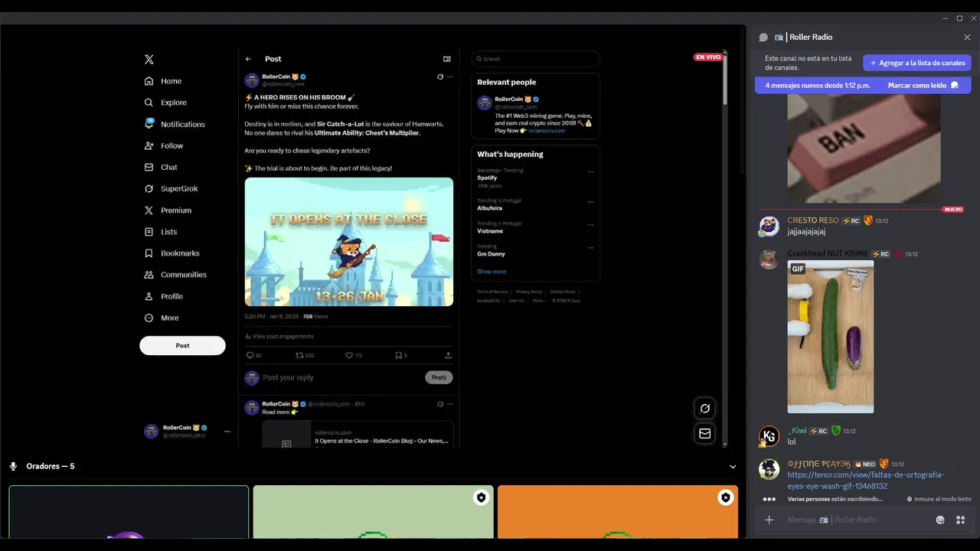Click moderator badge on the green speaker tile

(x=481, y=497)
